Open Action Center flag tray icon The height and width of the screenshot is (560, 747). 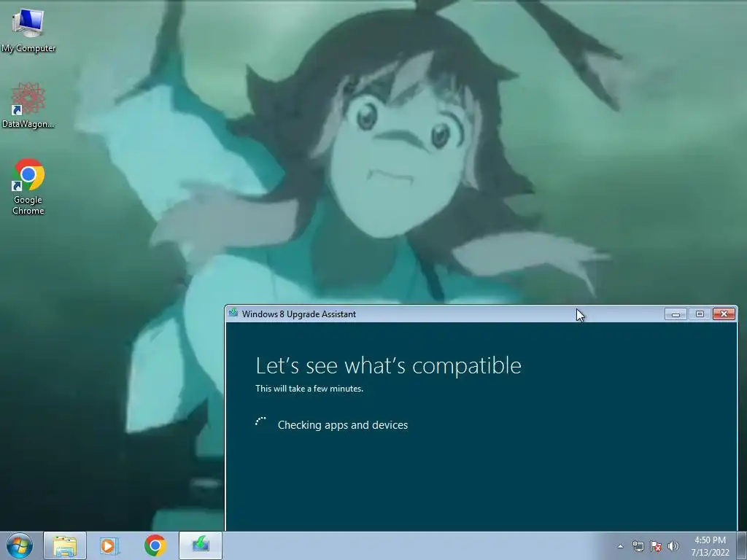(x=656, y=546)
